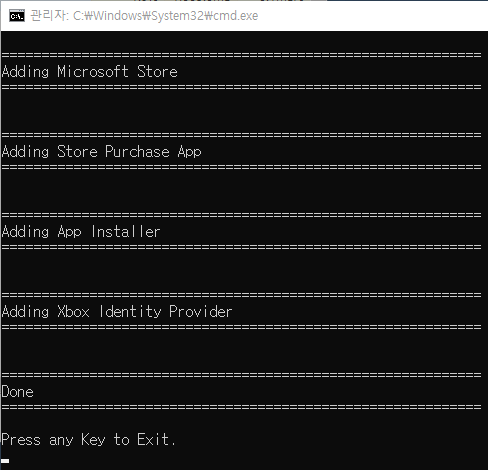Click the 'Done' status line
The width and height of the screenshot is (488, 470).
[17, 392]
